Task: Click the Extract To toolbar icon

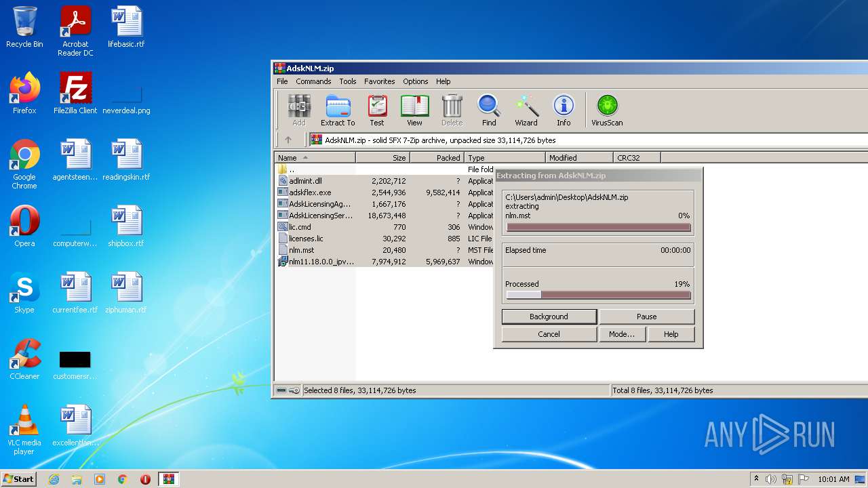Action: (x=338, y=110)
